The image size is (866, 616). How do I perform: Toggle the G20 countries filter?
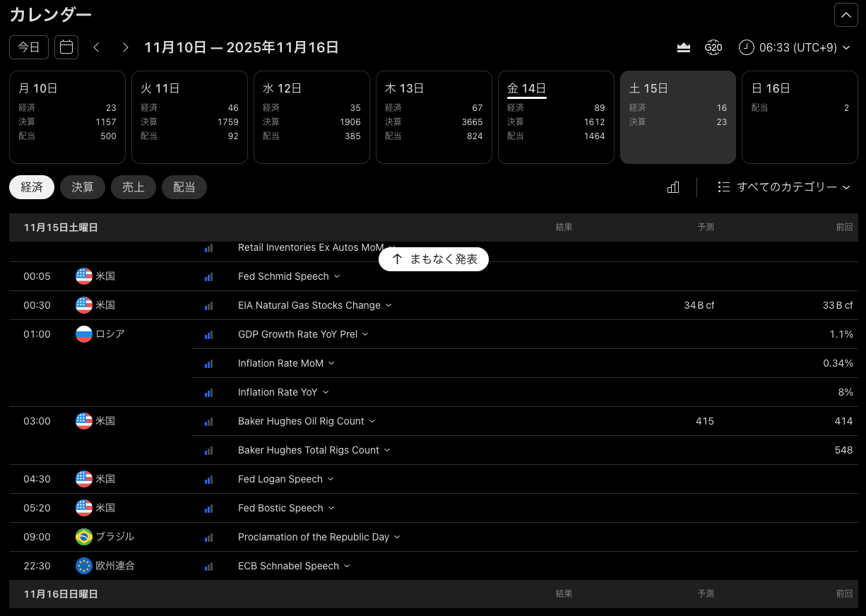(713, 47)
